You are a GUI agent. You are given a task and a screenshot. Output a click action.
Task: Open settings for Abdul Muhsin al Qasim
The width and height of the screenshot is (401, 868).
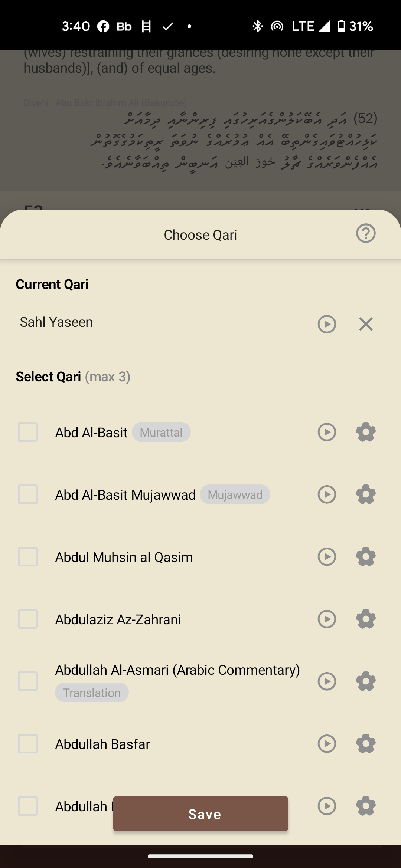click(366, 557)
